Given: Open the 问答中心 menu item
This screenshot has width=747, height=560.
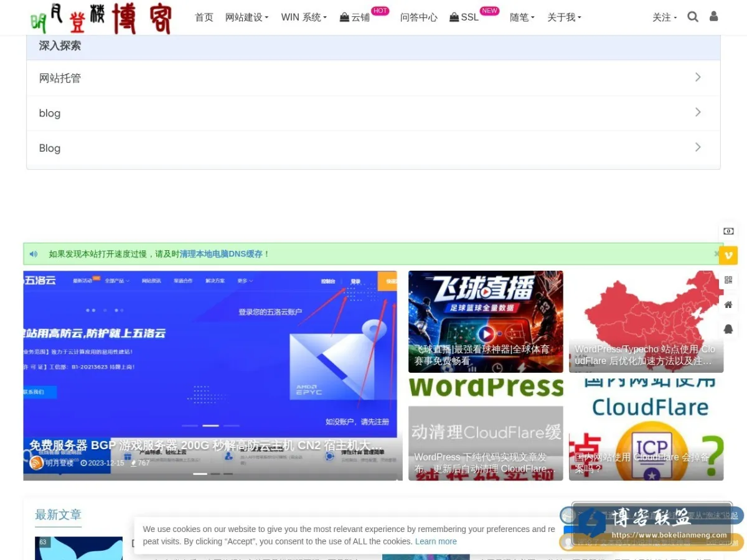Looking at the screenshot, I should click(x=419, y=17).
